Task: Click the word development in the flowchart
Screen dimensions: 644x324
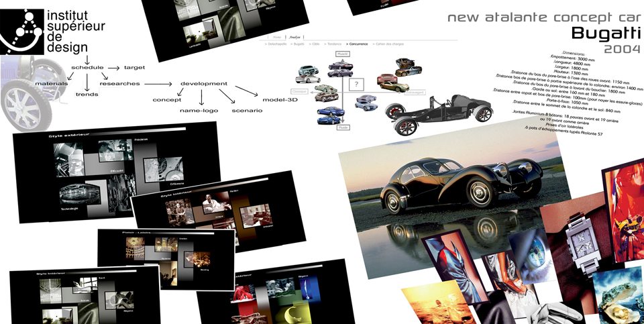Action: pos(204,83)
